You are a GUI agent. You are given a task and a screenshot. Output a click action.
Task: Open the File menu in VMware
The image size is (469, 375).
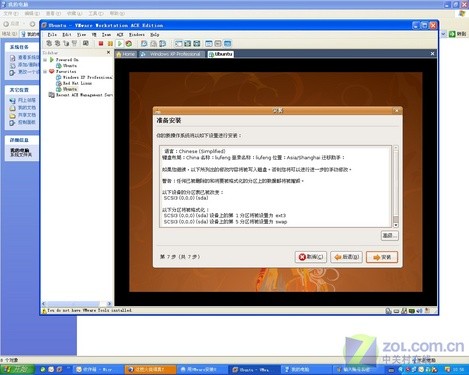coord(52,34)
